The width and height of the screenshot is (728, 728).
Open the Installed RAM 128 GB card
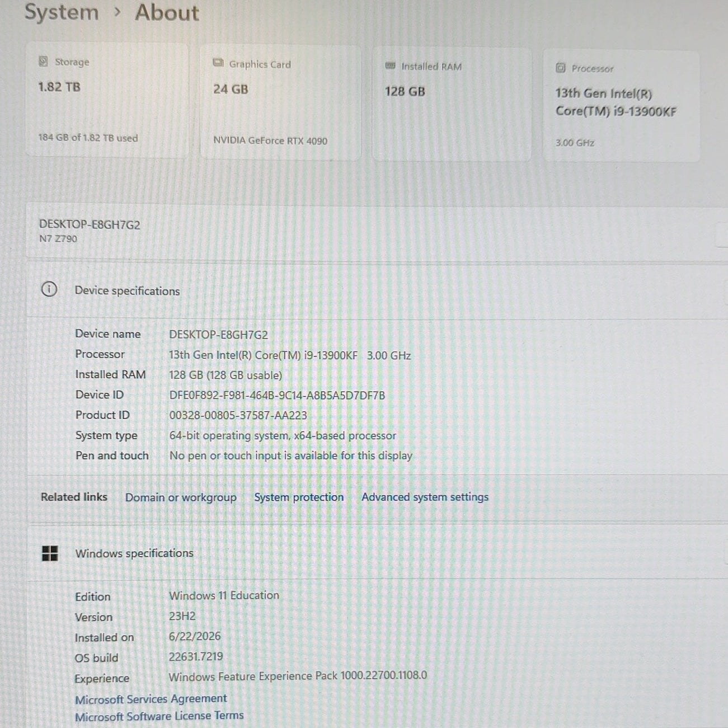point(452,105)
